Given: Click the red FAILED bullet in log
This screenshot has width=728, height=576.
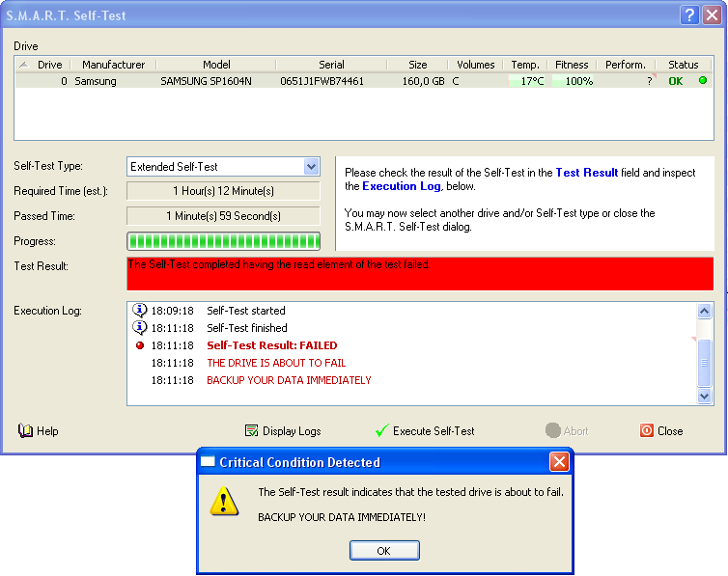Looking at the screenshot, I should tap(140, 345).
